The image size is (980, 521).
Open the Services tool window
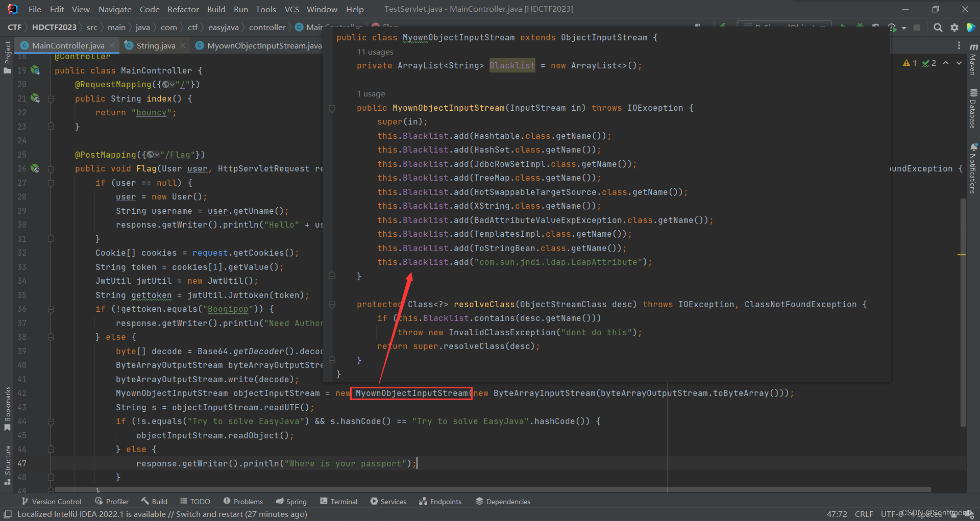[x=388, y=502]
